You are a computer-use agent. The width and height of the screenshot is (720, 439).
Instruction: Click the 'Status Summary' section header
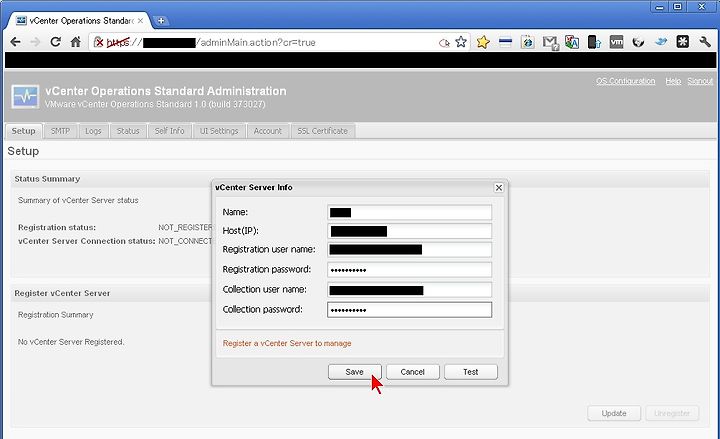(x=47, y=179)
